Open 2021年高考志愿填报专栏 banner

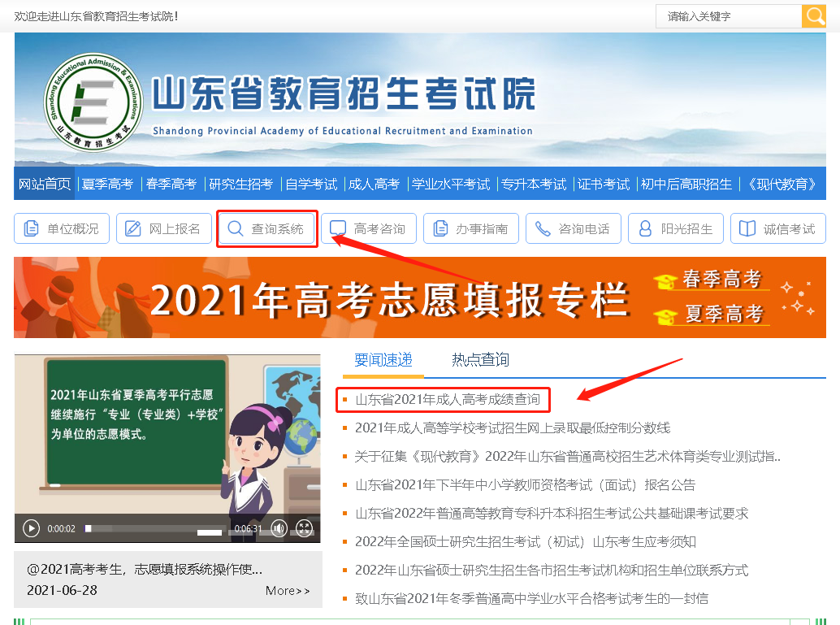pos(390,298)
